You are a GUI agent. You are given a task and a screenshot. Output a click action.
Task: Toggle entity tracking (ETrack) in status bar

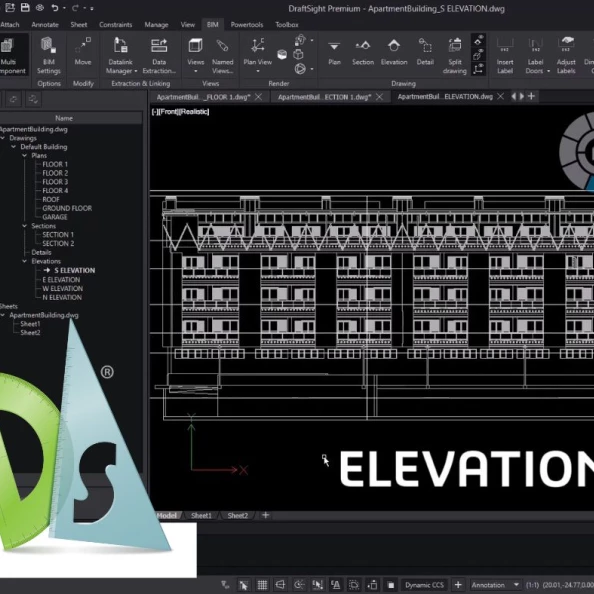pyautogui.click(x=336, y=585)
